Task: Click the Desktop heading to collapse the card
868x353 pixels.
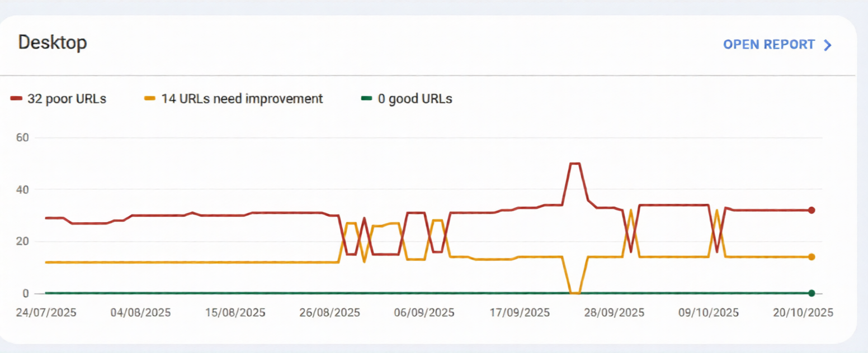Action: tap(53, 42)
